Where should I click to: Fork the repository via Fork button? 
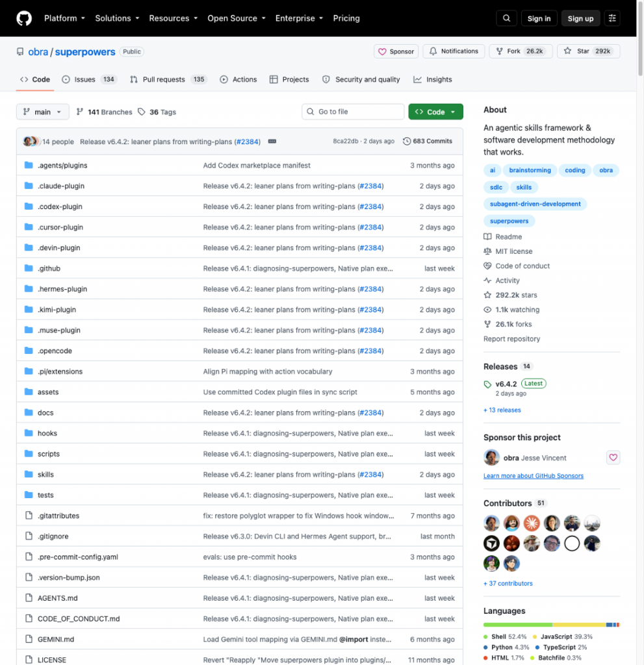(521, 51)
